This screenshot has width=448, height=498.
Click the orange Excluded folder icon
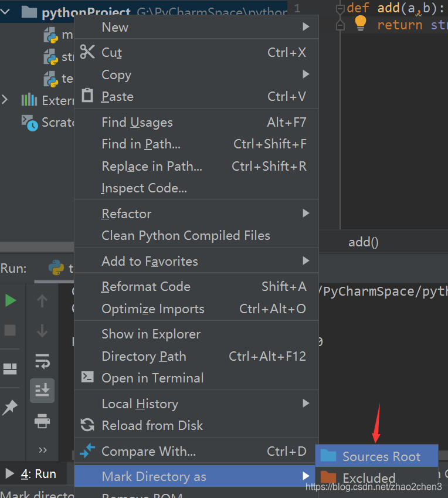click(x=328, y=477)
